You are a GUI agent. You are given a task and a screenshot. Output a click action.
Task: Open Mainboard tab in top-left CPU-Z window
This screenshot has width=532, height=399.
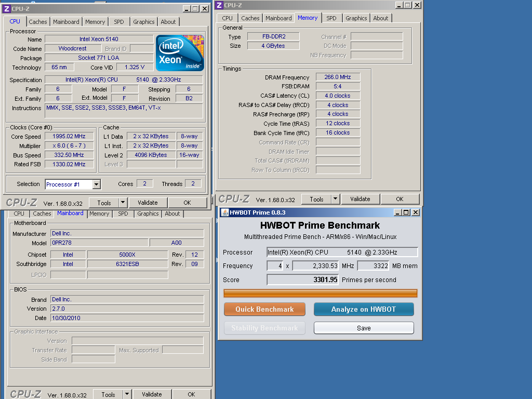pos(66,22)
